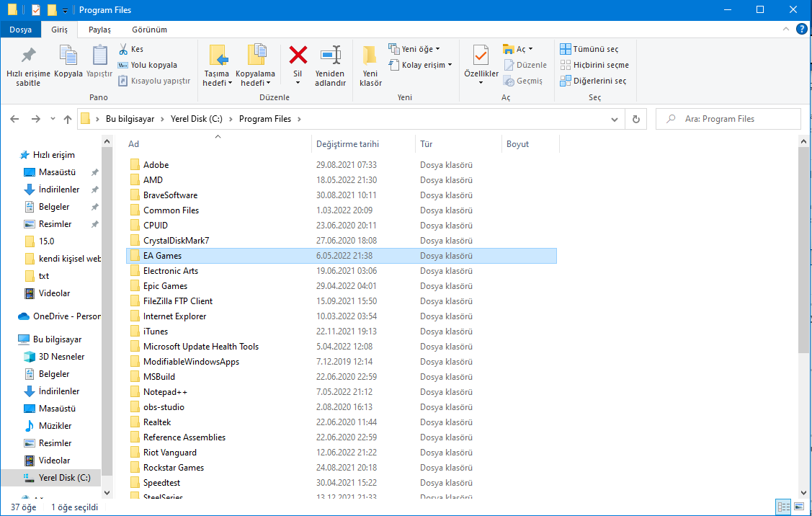Click the title bar properties checkmark icon

tap(36, 10)
